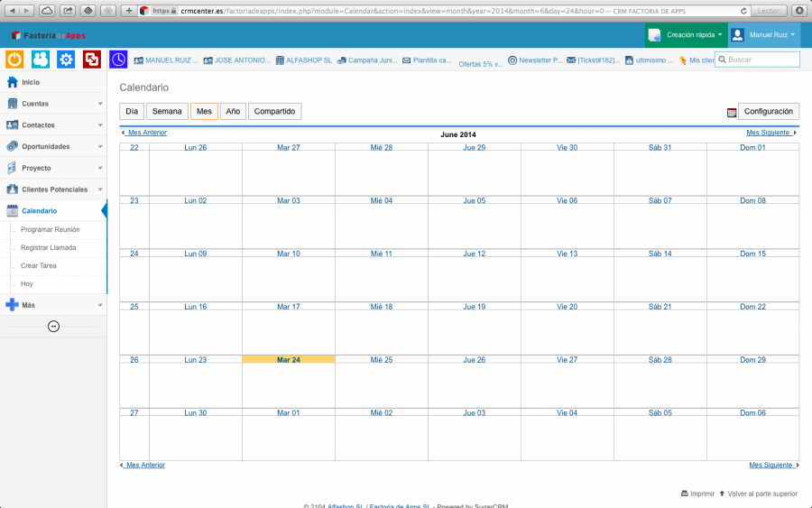Open the Creación rápida dropdown
Viewport: 812px width, 508px height.
pyautogui.click(x=687, y=34)
